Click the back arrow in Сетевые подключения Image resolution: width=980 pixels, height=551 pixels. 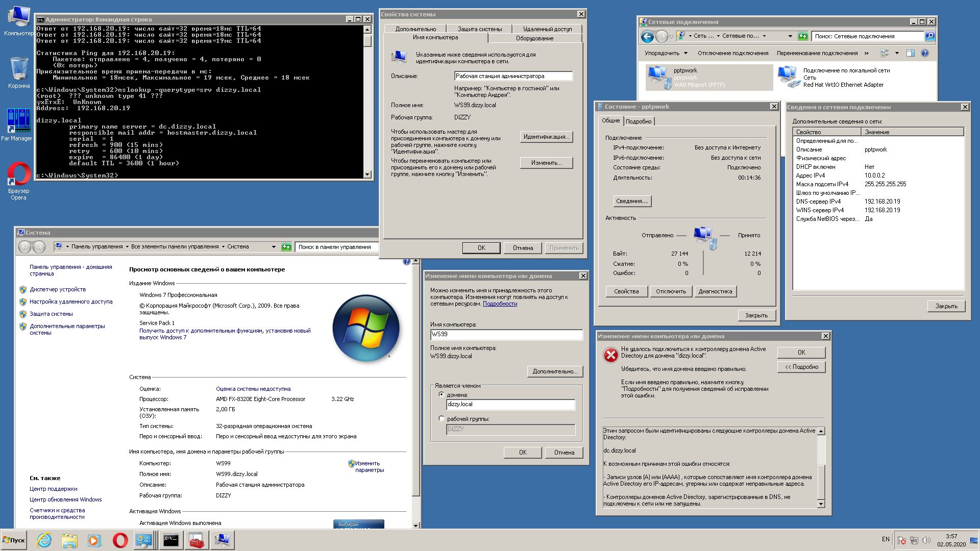[x=647, y=36]
